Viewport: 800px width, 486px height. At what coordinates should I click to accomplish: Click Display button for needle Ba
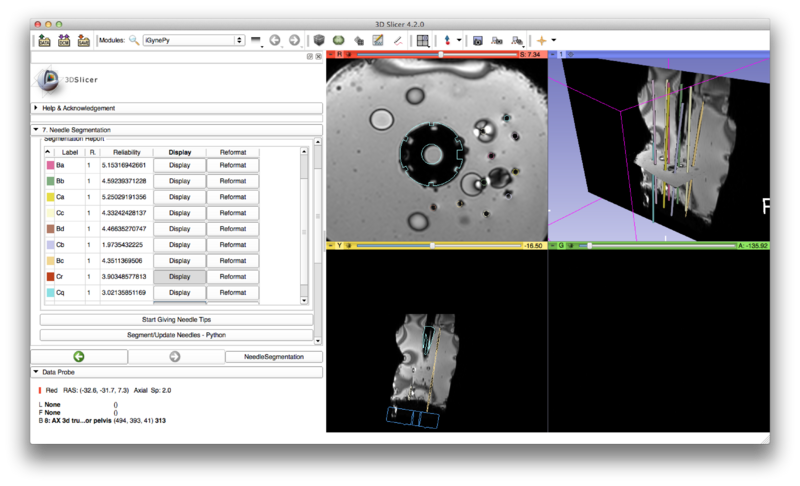click(179, 165)
